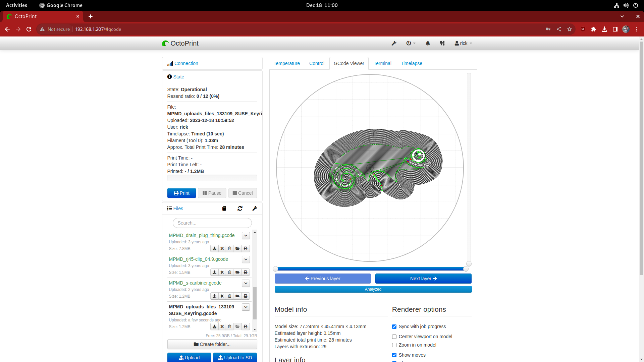This screenshot has height=362, width=644.
Task: Switch to the Terminal tab
Action: pyautogui.click(x=382, y=63)
